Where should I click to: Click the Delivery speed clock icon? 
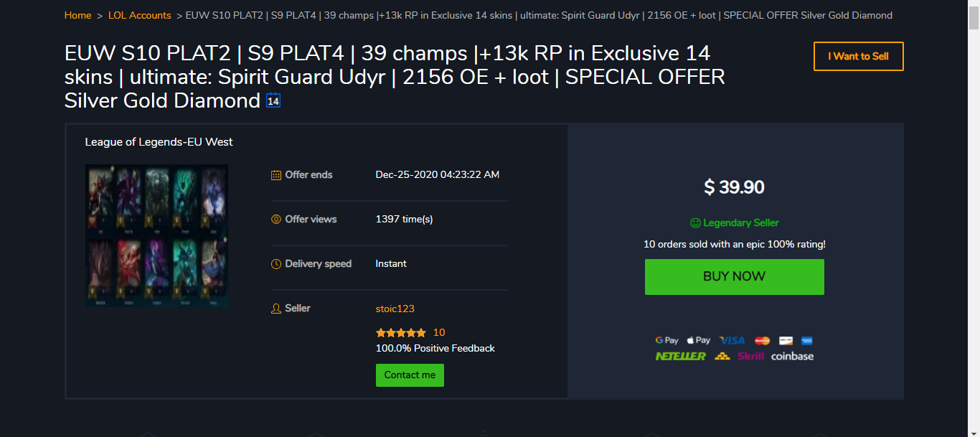coord(276,264)
